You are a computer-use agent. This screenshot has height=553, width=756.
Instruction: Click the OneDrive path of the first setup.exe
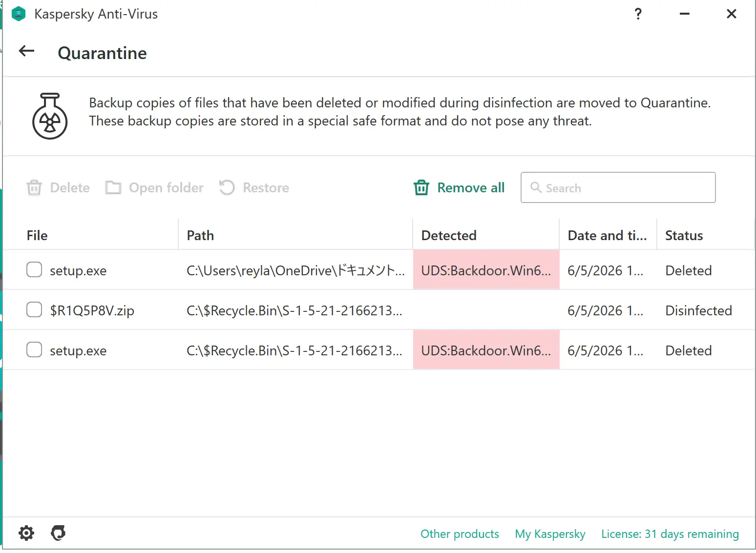click(295, 270)
